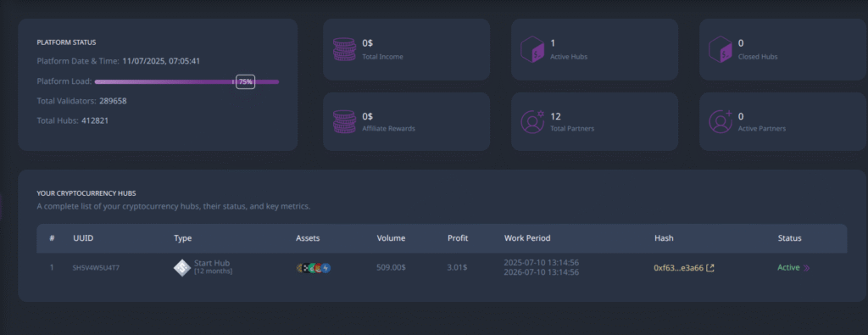Click the 509.00$ volume value
This screenshot has width=868, height=335.
(391, 267)
